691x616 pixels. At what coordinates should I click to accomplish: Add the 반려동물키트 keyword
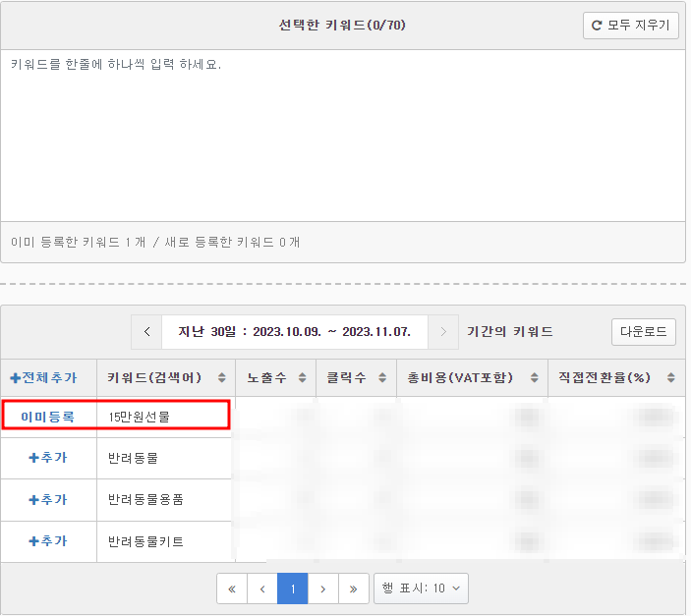pyautogui.click(x=47, y=541)
